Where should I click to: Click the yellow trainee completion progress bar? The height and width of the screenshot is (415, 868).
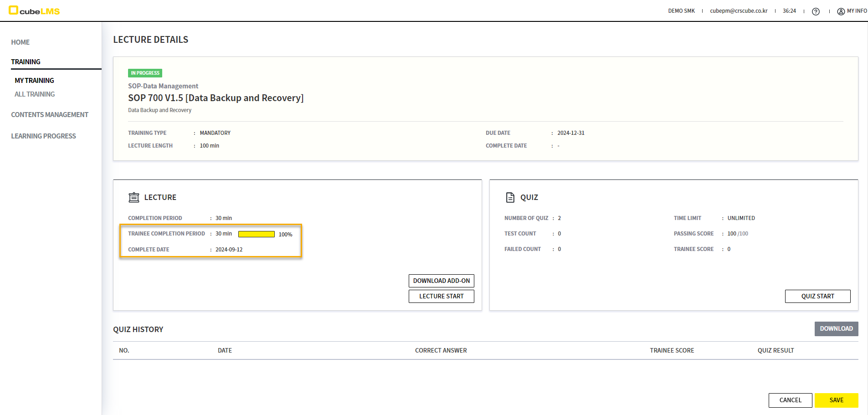pyautogui.click(x=256, y=234)
